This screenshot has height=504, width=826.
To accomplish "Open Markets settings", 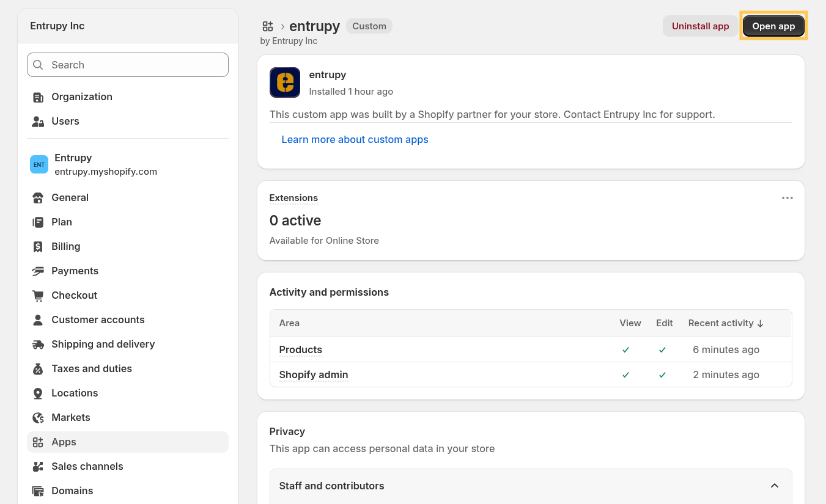I will (x=128, y=418).
